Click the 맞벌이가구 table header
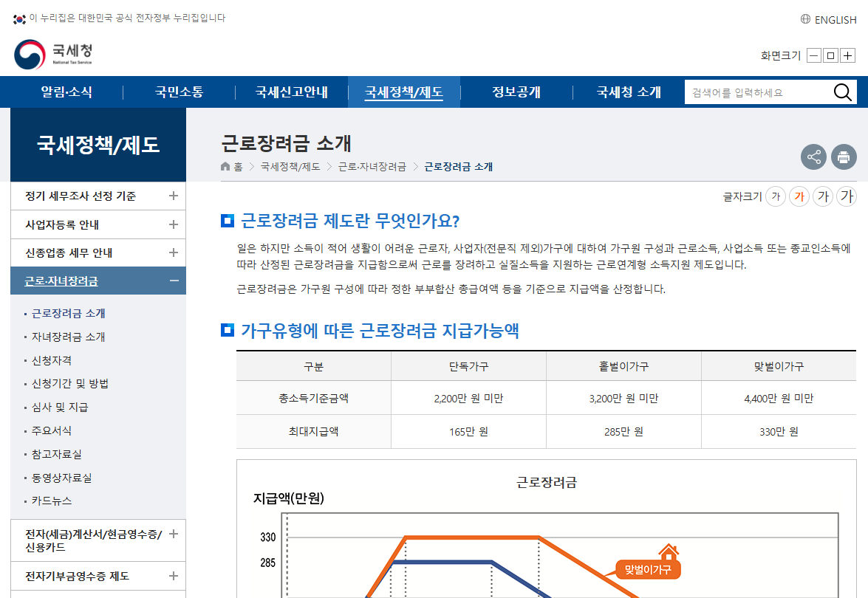This screenshot has height=598, width=868. tap(779, 366)
